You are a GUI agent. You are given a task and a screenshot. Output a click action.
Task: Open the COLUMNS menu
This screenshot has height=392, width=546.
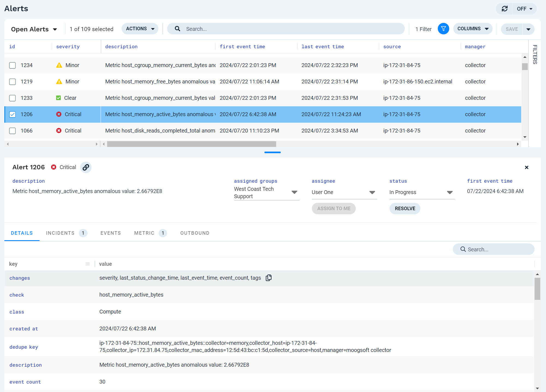click(x=473, y=28)
